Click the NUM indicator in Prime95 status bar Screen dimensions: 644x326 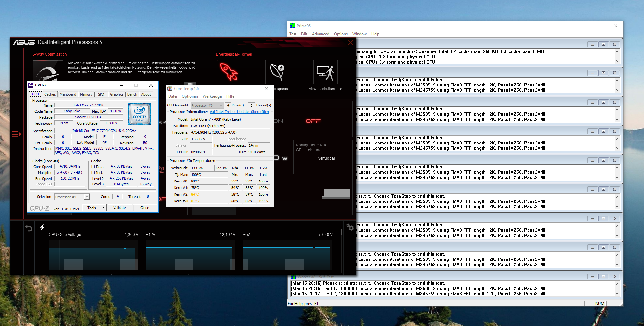[x=600, y=304]
